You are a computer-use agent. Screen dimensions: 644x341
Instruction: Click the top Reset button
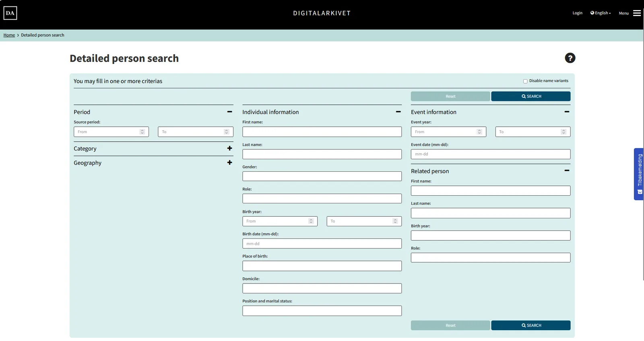(x=450, y=97)
